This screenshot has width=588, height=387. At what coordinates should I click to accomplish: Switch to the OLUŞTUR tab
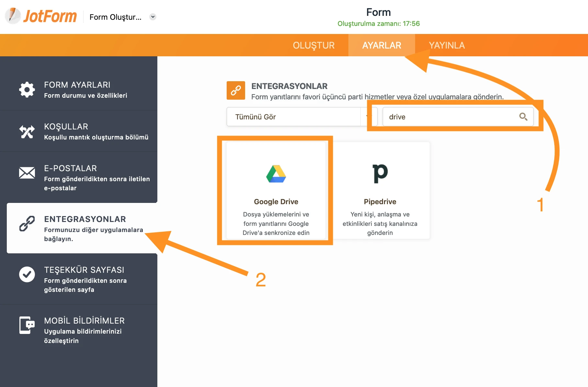click(x=313, y=45)
